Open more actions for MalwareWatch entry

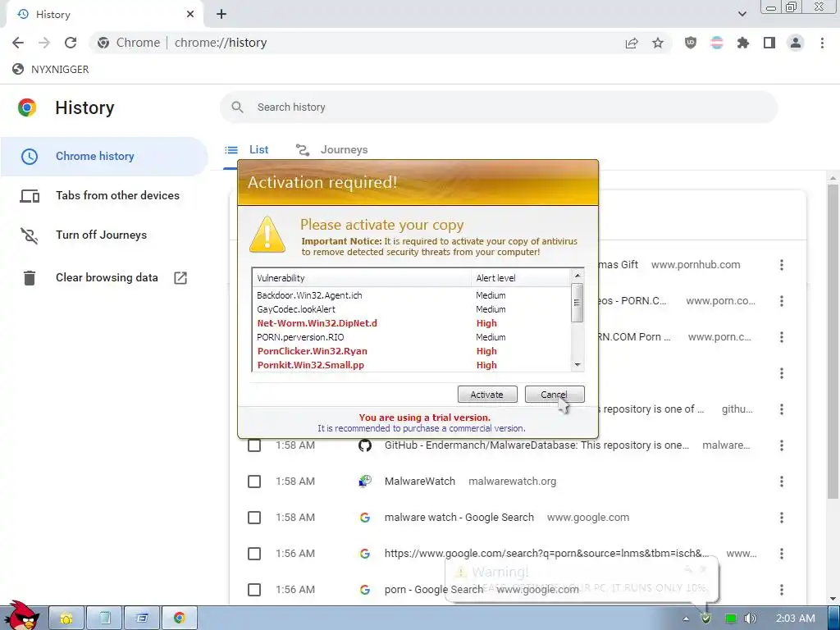click(782, 481)
